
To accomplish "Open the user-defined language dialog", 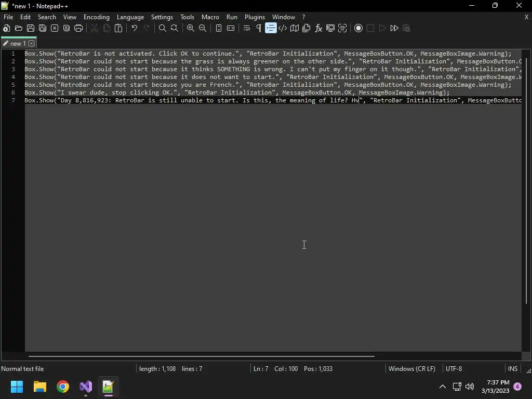I will click(283, 28).
